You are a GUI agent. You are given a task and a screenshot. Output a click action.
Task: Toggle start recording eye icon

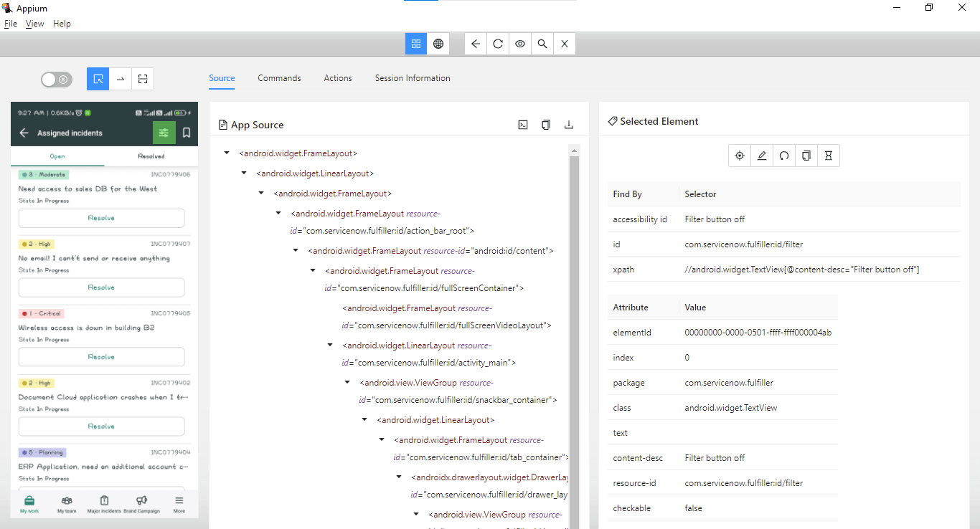[x=520, y=44]
